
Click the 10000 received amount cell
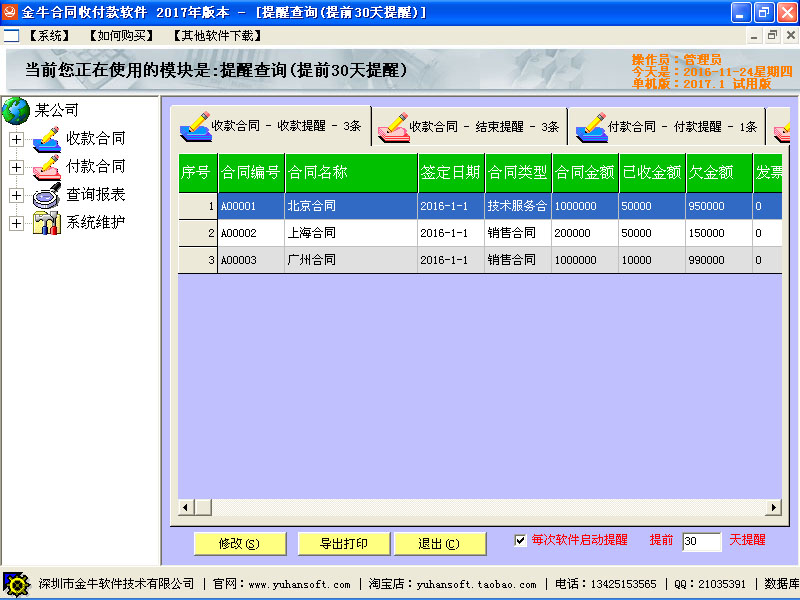[x=653, y=260]
